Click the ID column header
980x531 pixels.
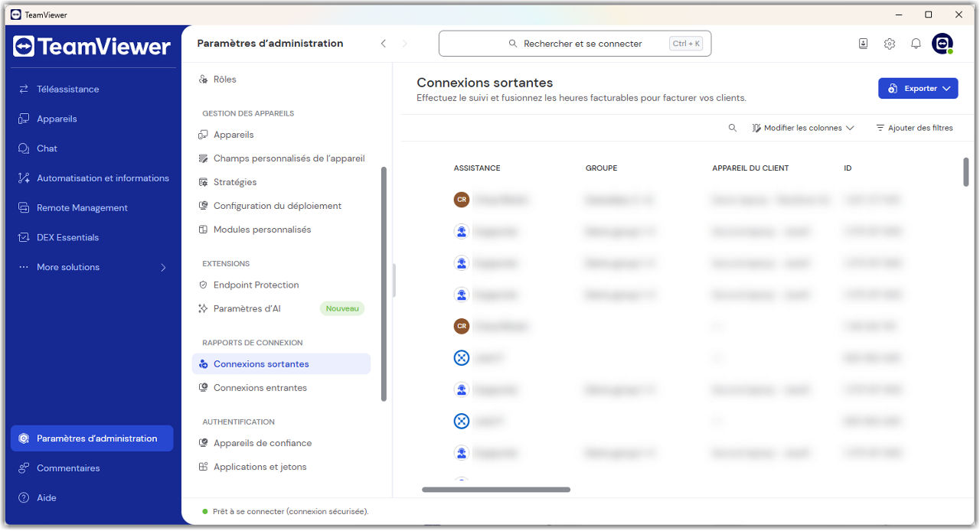(x=848, y=168)
